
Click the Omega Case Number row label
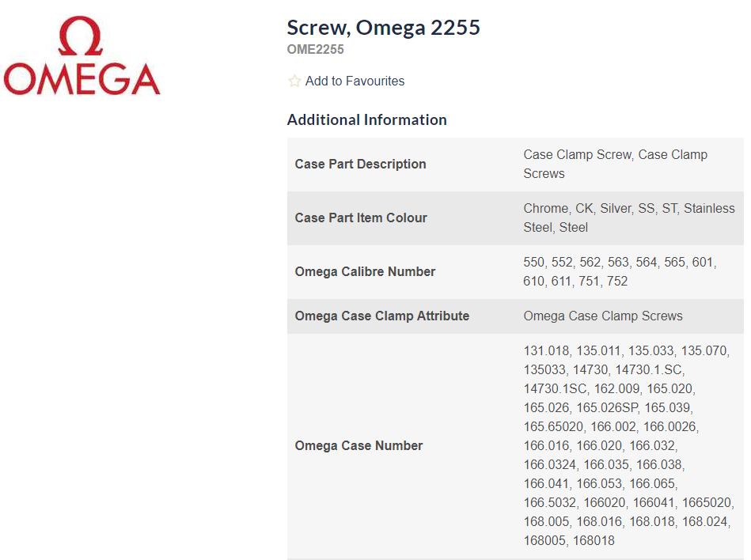pyautogui.click(x=358, y=445)
